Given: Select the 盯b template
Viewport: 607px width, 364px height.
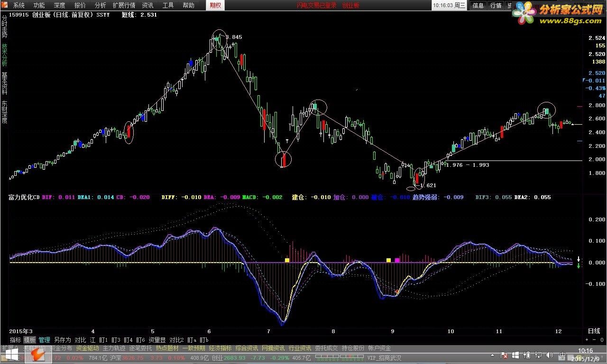Looking at the screenshot, I should [204, 340].
